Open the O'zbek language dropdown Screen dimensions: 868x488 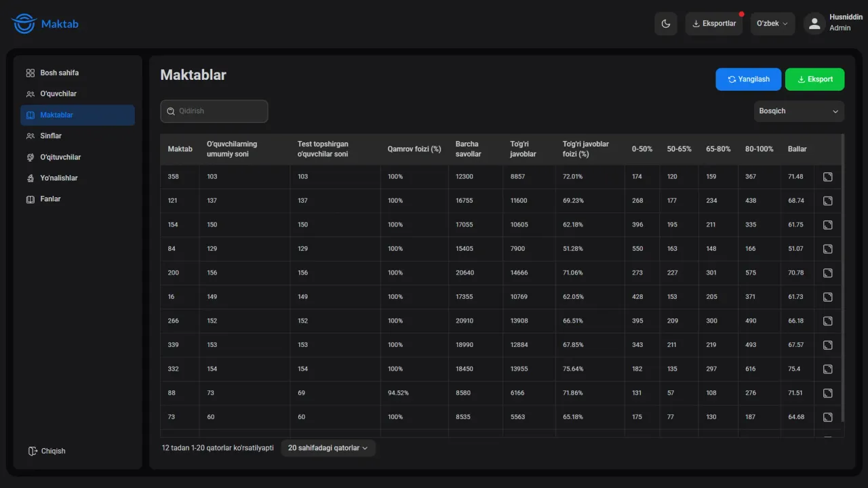click(772, 24)
